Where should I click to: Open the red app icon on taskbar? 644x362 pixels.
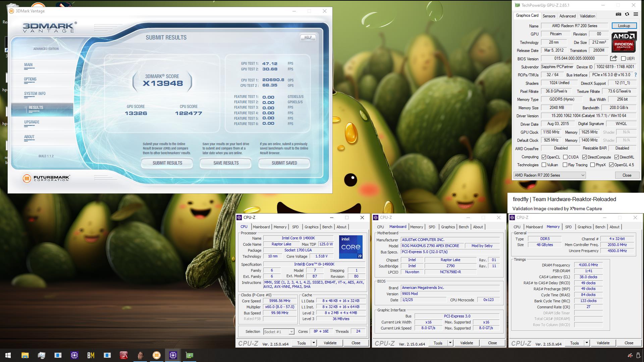[x=123, y=355]
